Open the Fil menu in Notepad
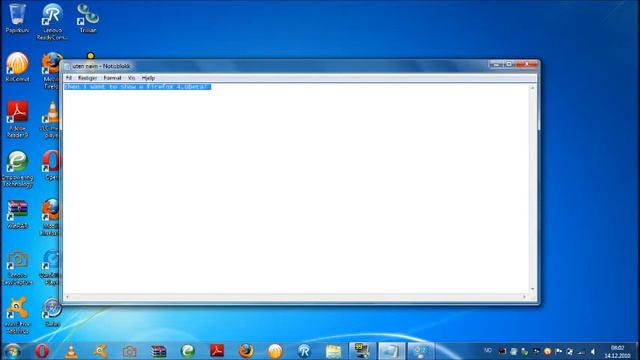 (69, 78)
